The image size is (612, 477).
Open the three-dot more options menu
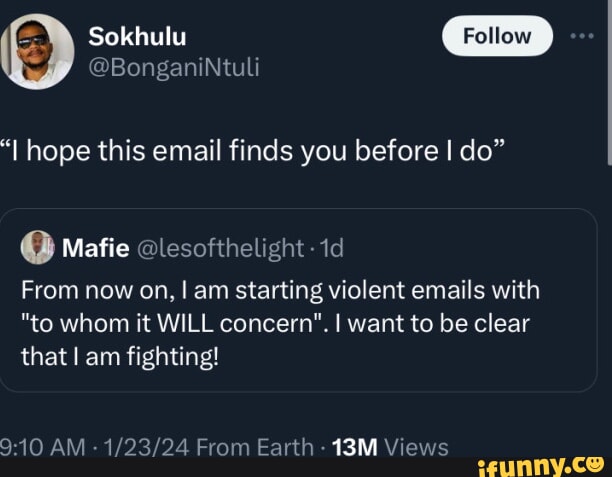pyautogui.click(x=581, y=37)
